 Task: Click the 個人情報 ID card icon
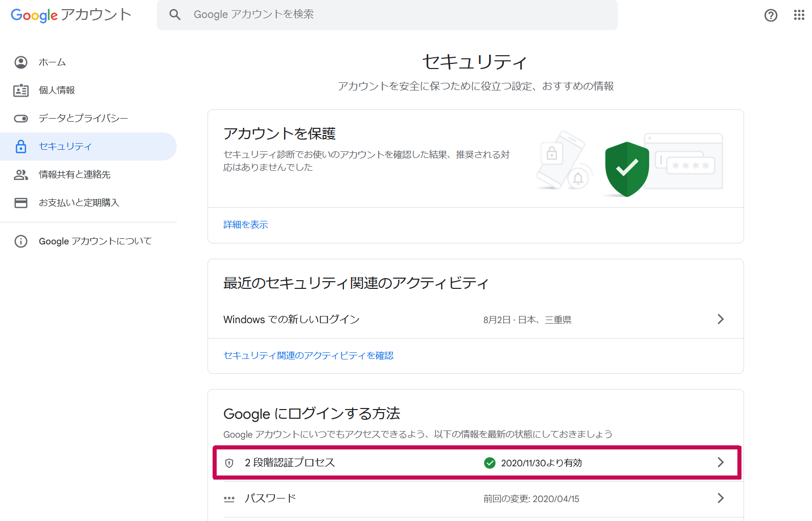(21, 90)
